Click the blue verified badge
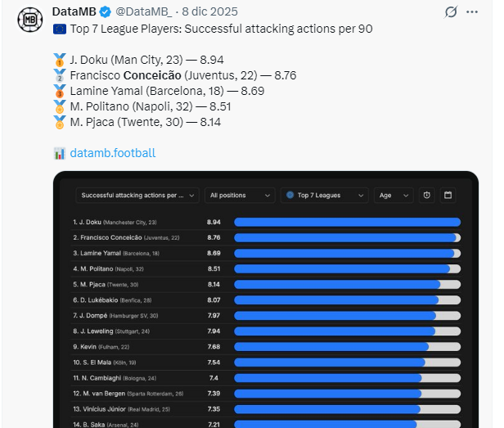The width and height of the screenshot is (504, 428). (106, 12)
